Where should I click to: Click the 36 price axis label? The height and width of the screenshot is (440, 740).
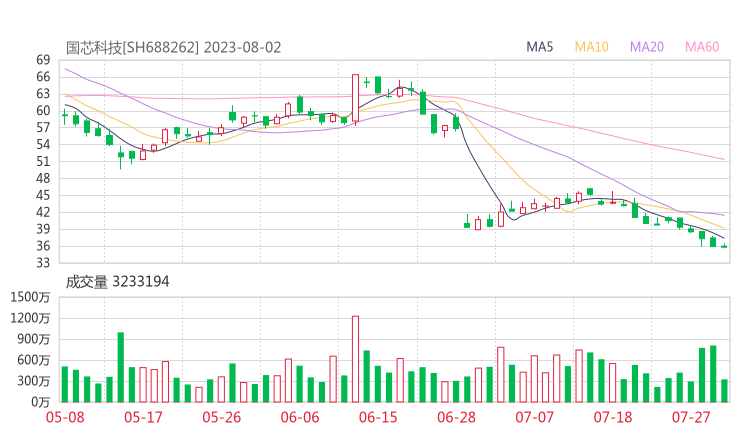(43, 246)
